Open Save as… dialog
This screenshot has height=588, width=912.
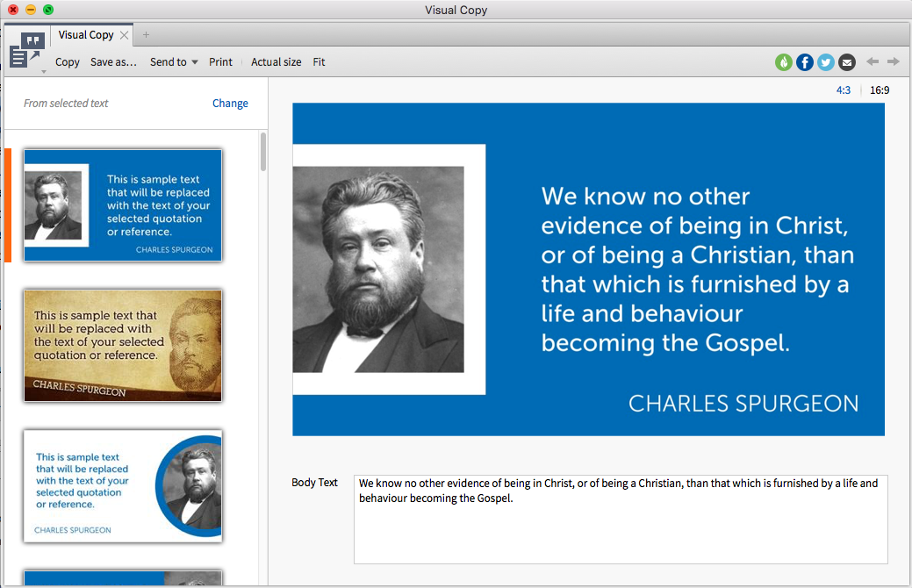click(113, 62)
